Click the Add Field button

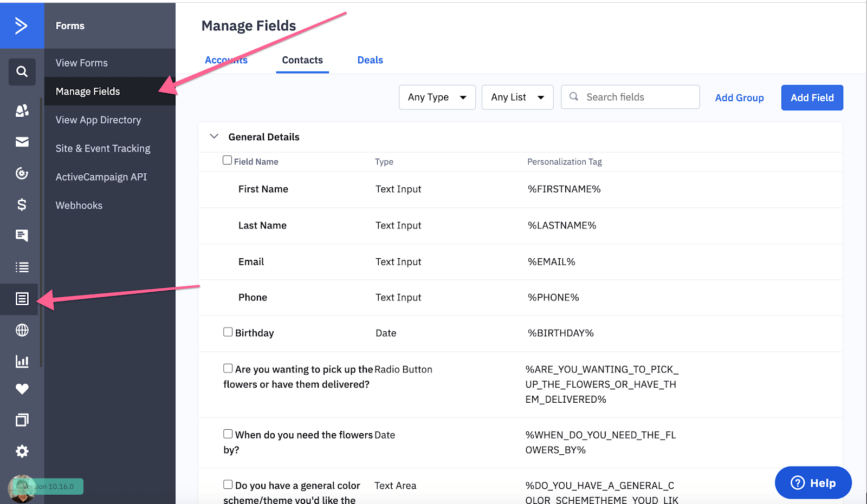click(812, 97)
